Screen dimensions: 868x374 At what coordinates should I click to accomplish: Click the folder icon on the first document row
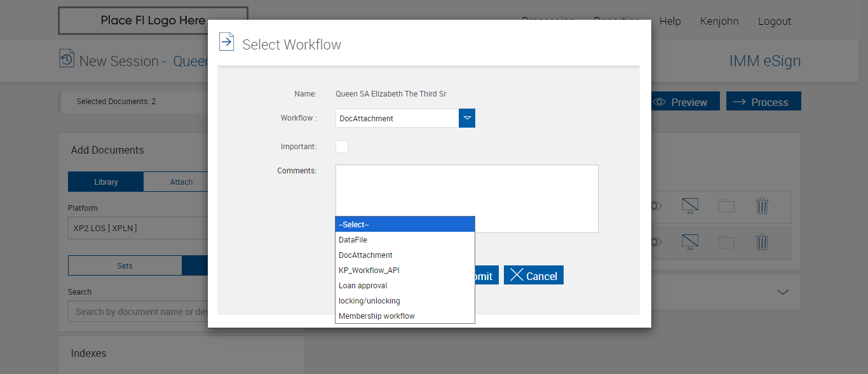[726, 206]
